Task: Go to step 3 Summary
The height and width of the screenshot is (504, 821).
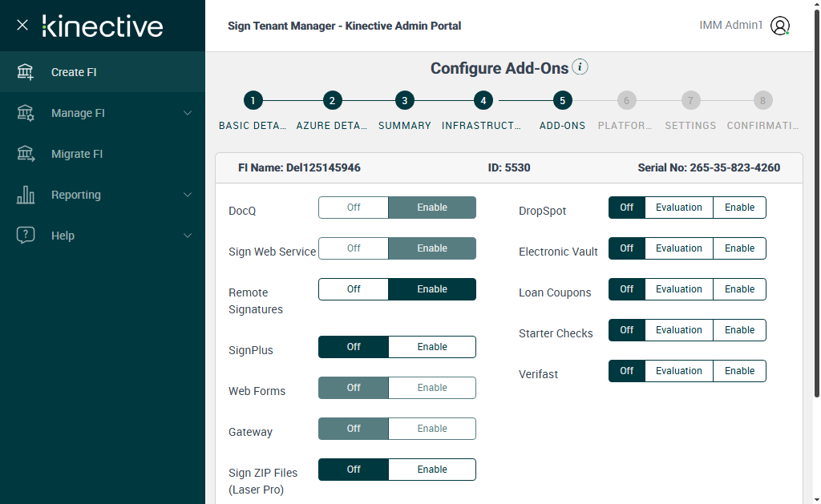Action: coord(405,101)
